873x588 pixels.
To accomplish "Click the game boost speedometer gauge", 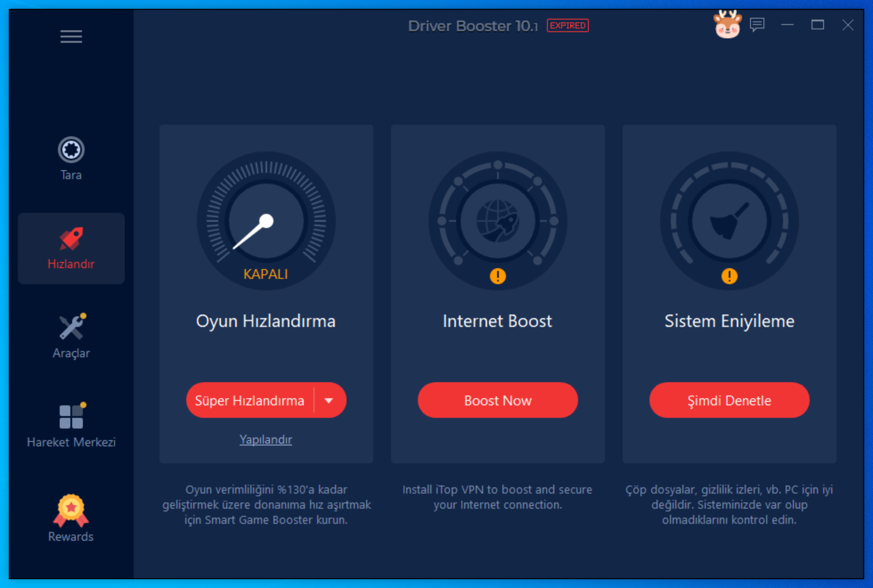I will click(266, 221).
